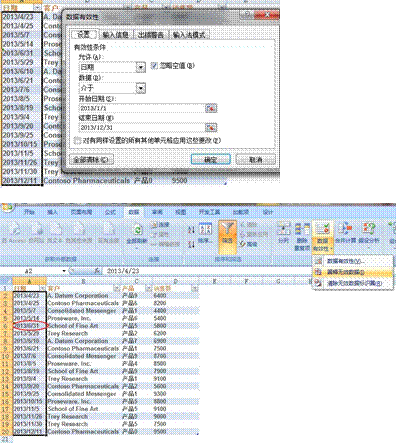Viewport: 396px width, 443px height.
Task: Click the formula bar fx icon
Action: tap(97, 271)
